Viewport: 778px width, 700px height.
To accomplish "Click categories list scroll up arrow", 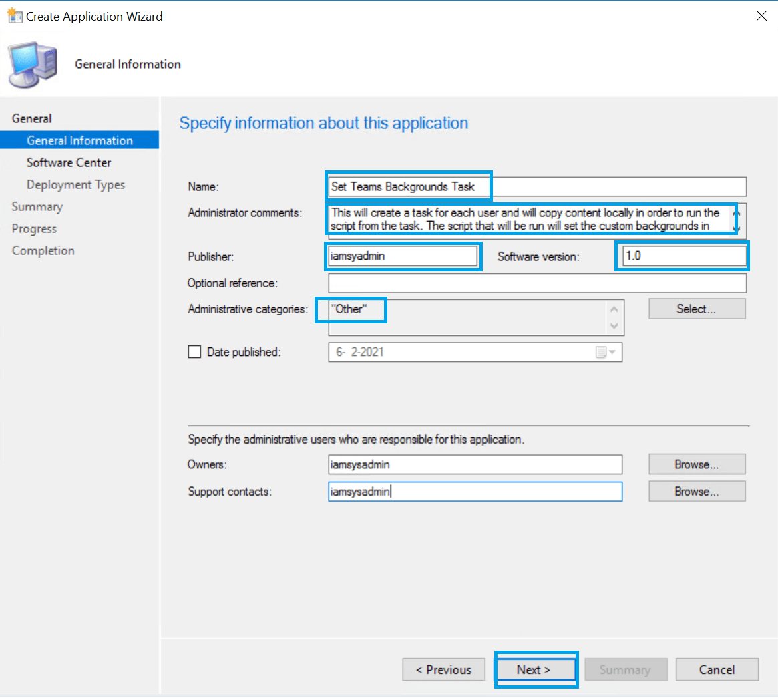I will click(x=614, y=309).
